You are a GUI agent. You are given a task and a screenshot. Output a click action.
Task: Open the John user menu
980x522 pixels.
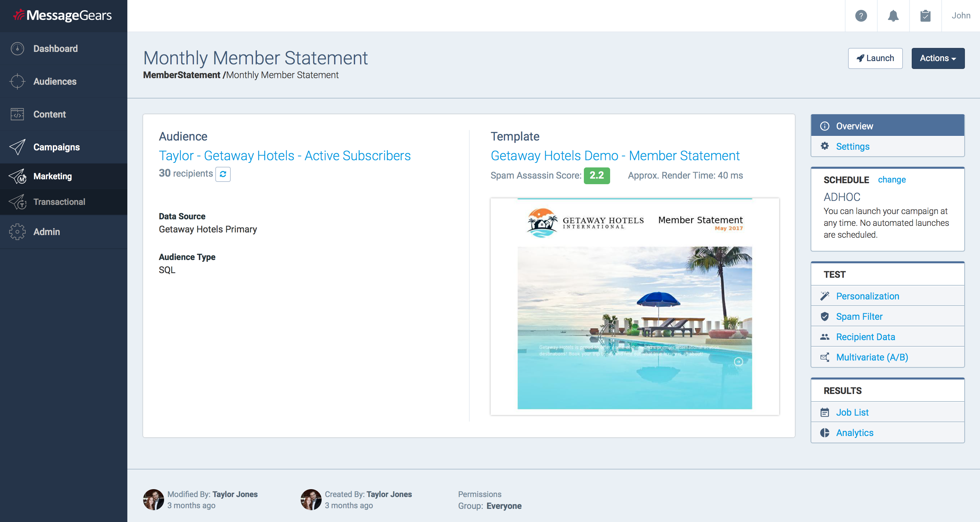961,16
